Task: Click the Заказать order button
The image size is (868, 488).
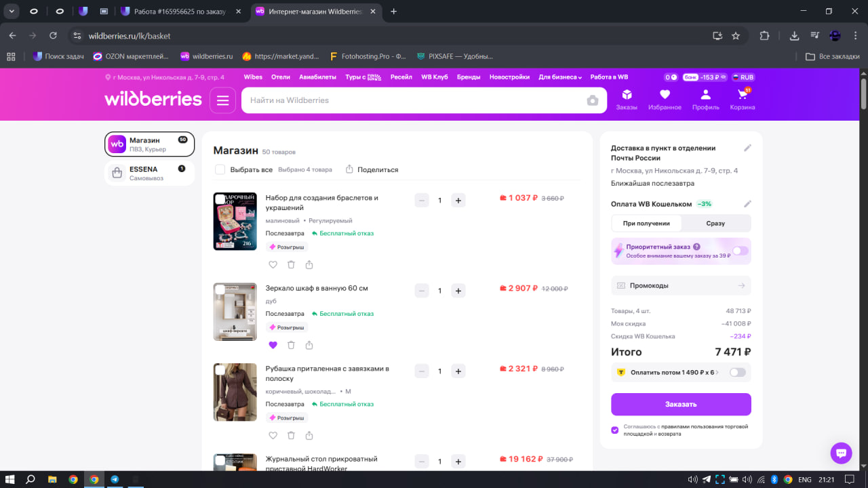Action: click(x=681, y=404)
